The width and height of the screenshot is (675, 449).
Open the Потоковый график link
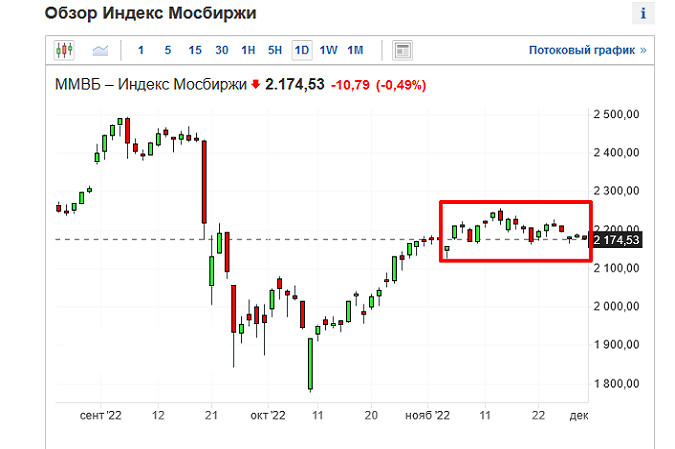588,50
